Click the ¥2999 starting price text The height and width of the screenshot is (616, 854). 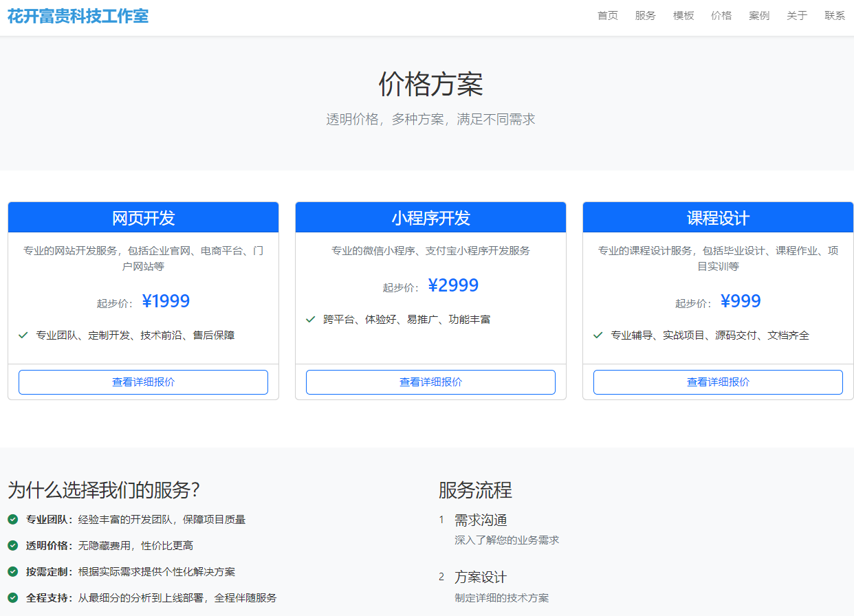pyautogui.click(x=454, y=285)
